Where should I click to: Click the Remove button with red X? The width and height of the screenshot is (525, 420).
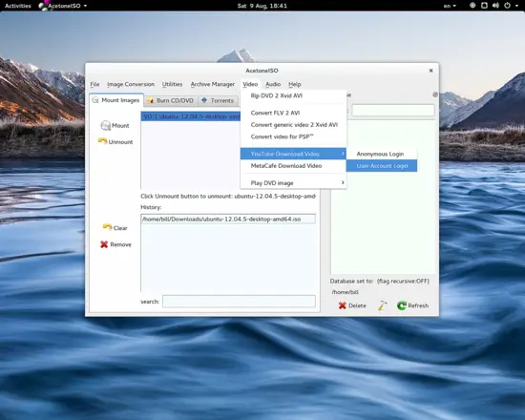point(115,244)
